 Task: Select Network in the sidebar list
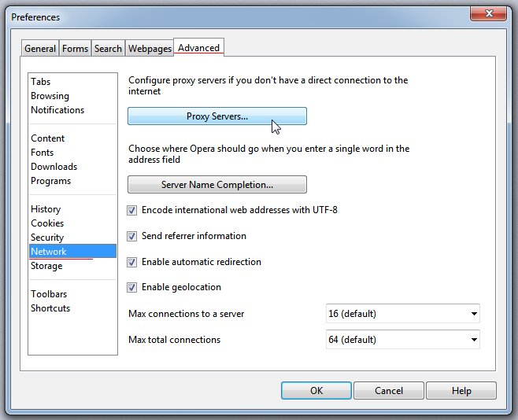tap(72, 252)
